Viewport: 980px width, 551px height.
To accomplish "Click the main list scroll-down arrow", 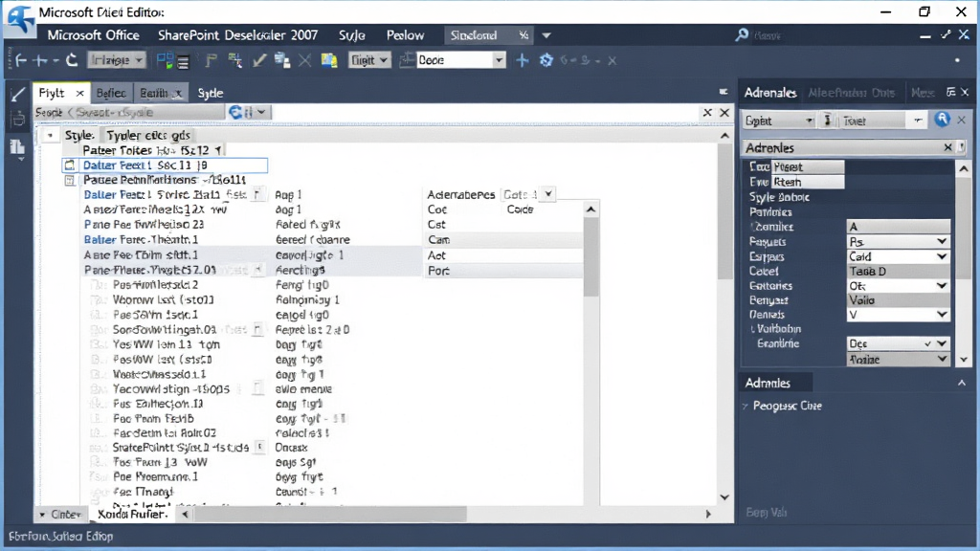I will pyautogui.click(x=724, y=497).
